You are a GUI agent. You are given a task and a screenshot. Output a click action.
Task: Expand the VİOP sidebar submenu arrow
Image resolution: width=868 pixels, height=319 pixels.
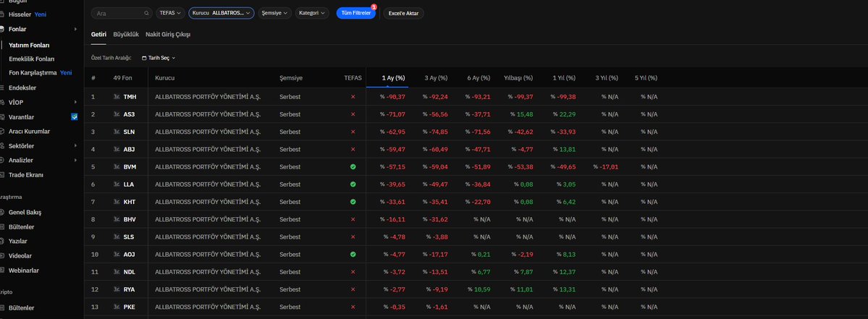(x=75, y=102)
